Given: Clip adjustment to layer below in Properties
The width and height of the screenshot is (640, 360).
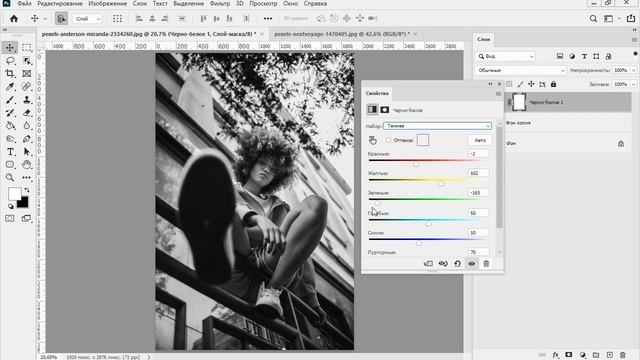Looking at the screenshot, I should point(428,264).
